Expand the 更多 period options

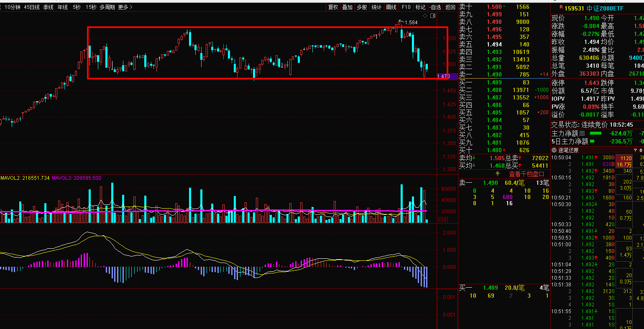125,7
